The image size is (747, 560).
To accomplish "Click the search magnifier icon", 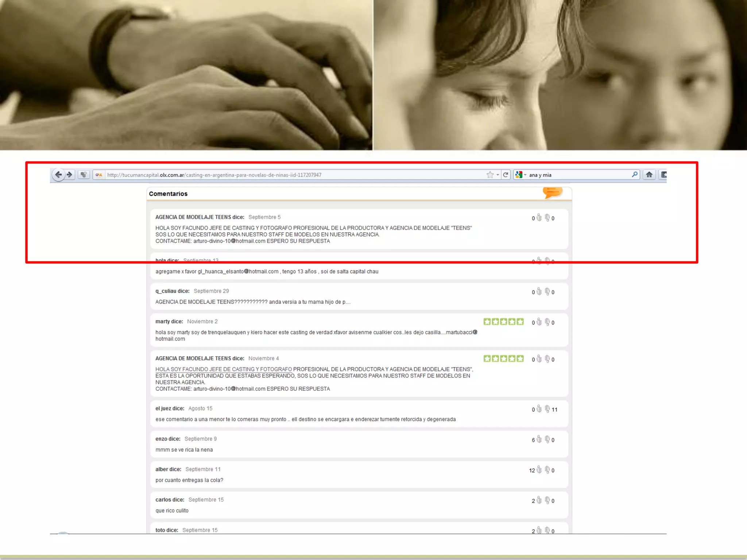I will pyautogui.click(x=635, y=175).
